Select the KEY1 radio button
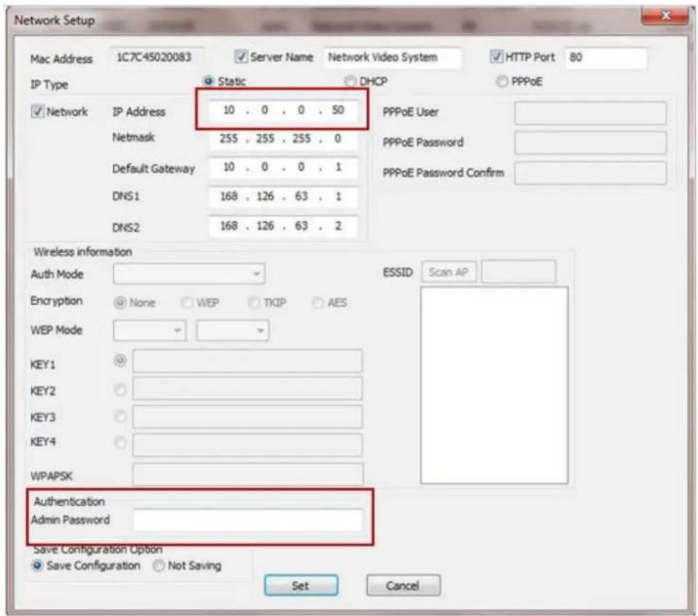This screenshot has height=616, width=698. tap(120, 360)
